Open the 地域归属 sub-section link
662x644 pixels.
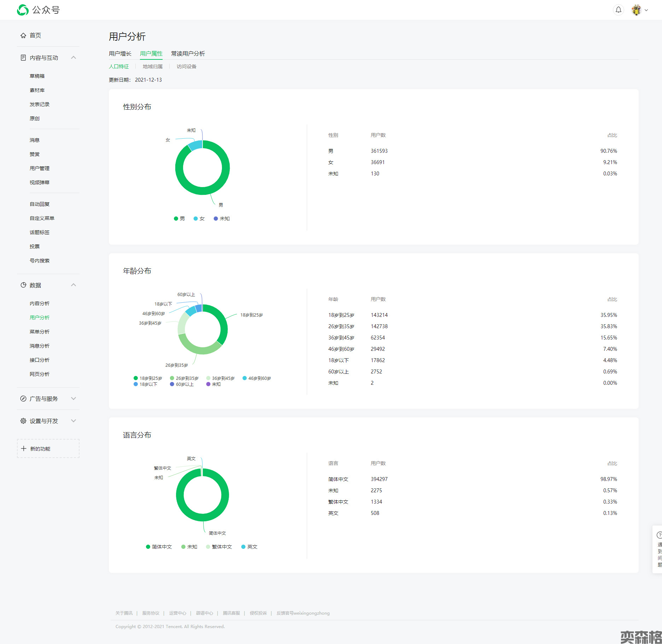[152, 66]
